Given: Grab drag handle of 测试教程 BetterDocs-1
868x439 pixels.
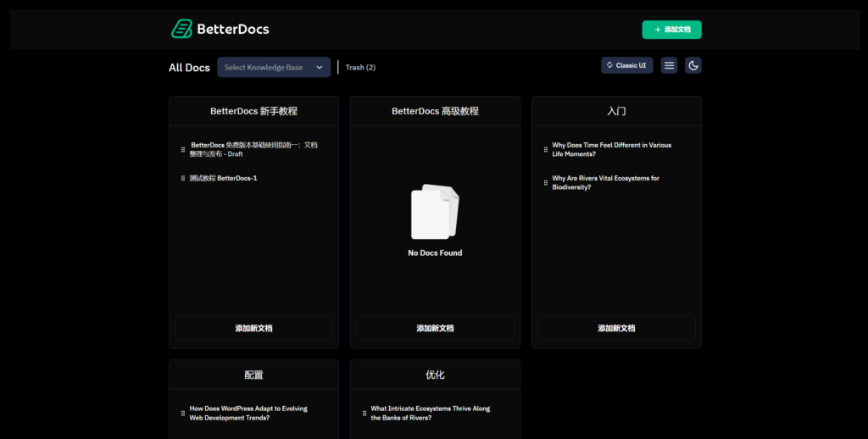Looking at the screenshot, I should (183, 178).
